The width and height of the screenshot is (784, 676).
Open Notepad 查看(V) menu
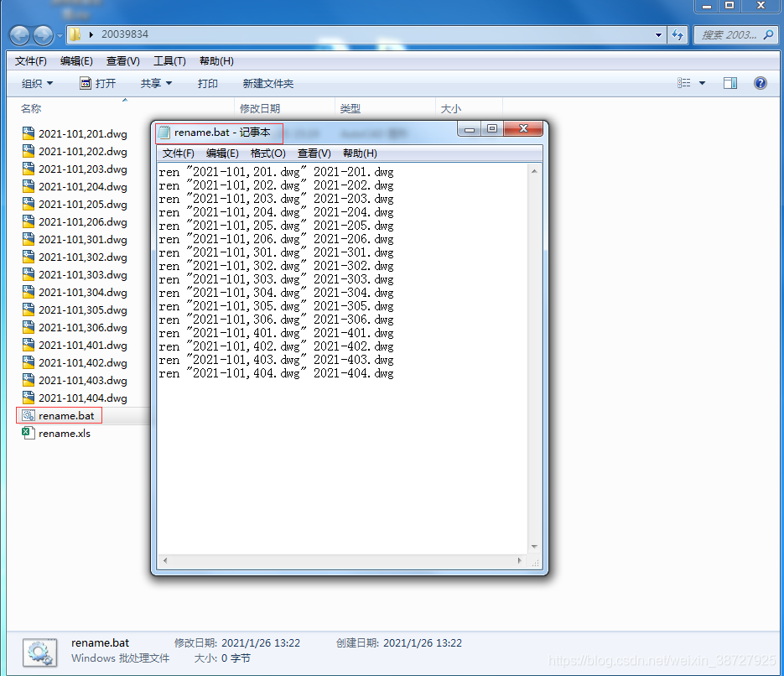314,153
